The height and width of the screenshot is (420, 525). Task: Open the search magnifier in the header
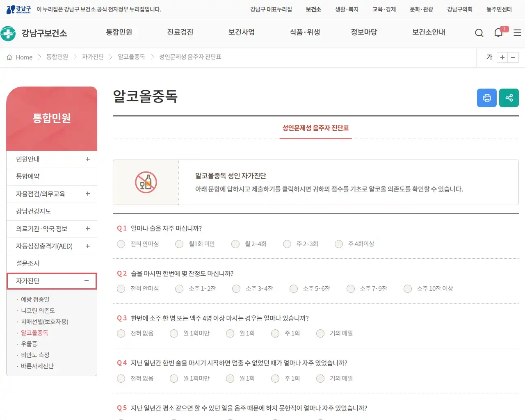point(479,32)
